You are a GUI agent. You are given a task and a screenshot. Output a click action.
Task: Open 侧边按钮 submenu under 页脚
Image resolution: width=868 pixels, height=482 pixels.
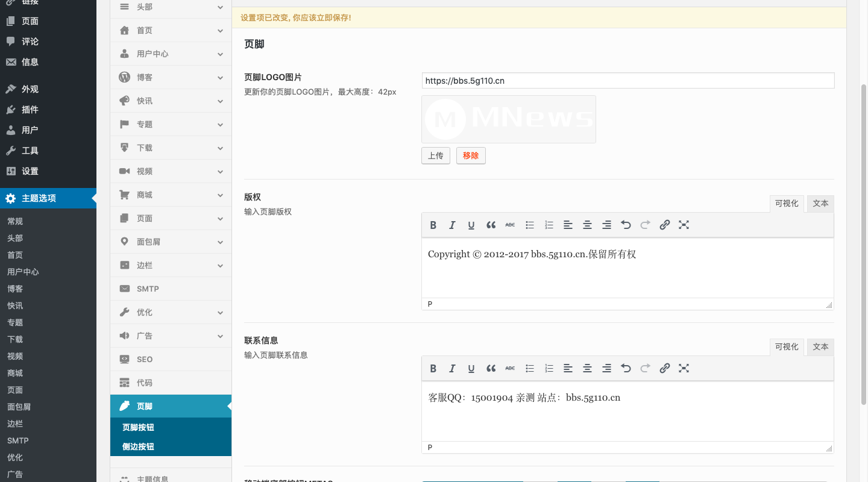tap(138, 446)
